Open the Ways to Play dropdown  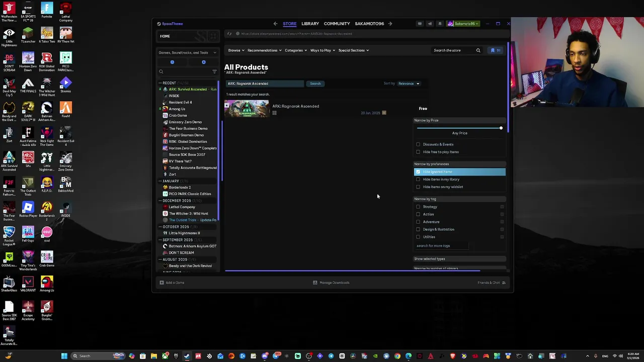(323, 50)
